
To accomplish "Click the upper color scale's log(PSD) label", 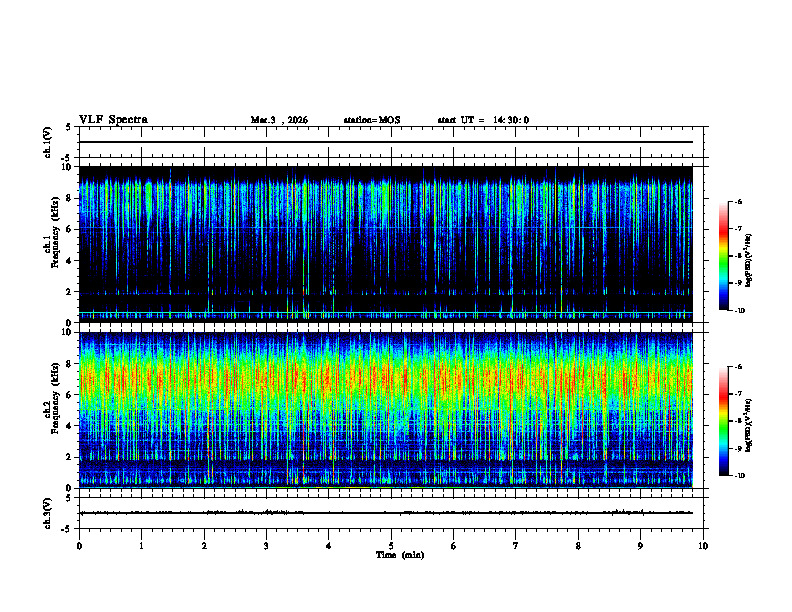I will tap(749, 260).
